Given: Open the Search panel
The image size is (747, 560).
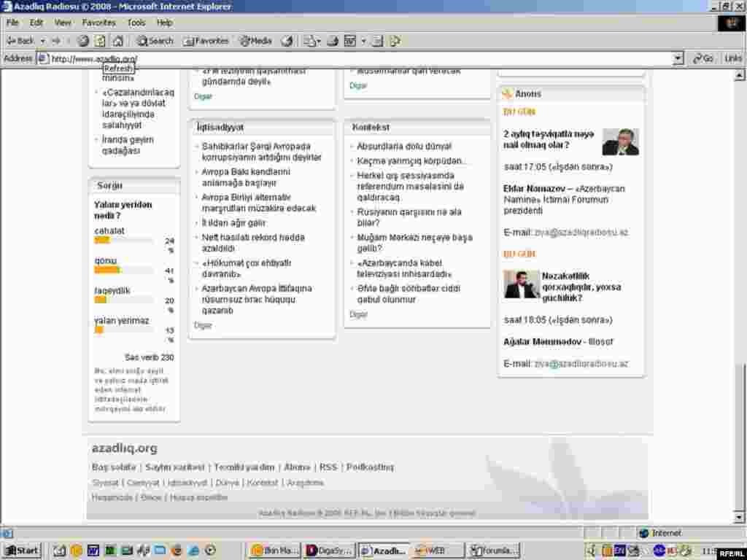Looking at the screenshot, I should coord(154,41).
